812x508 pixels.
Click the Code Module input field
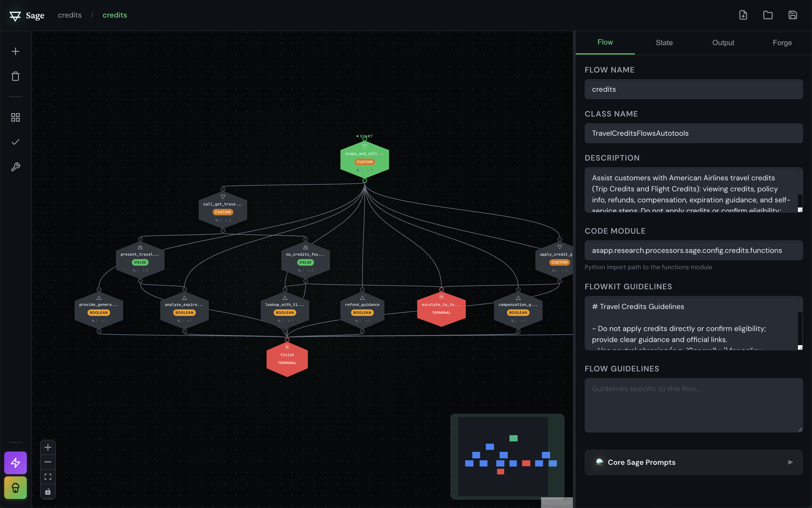coord(694,250)
